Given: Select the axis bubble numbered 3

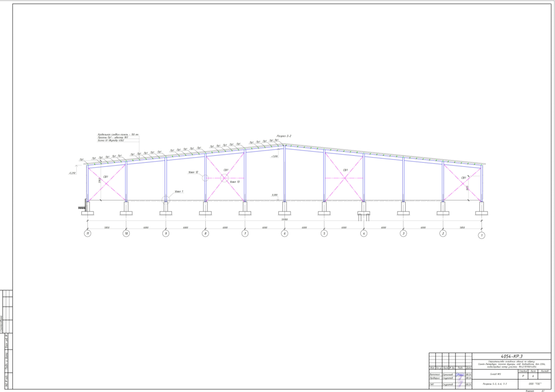Looking at the screenshot, I should pyautogui.click(x=403, y=234).
